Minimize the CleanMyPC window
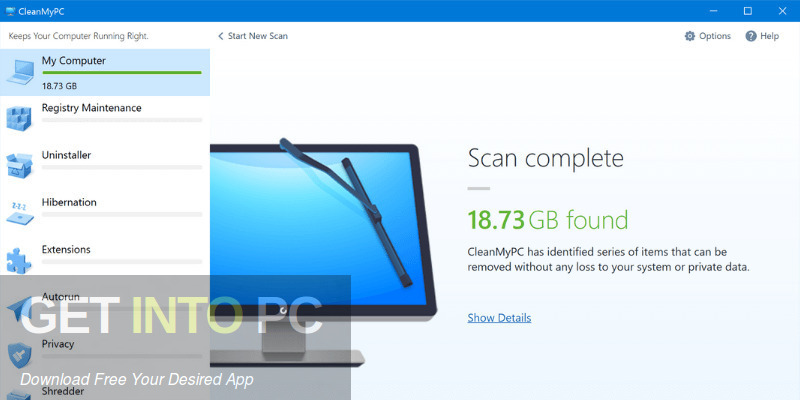The image size is (800, 400). tap(713, 11)
